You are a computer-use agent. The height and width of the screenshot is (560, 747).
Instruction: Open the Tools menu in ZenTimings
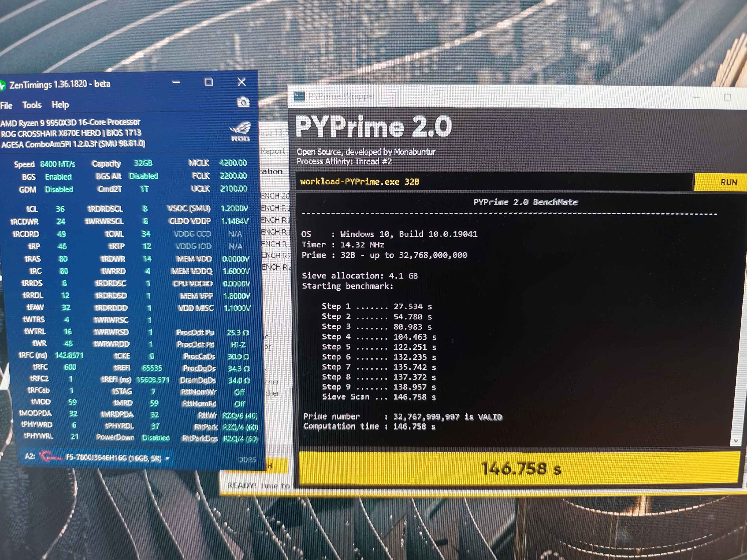[32, 105]
